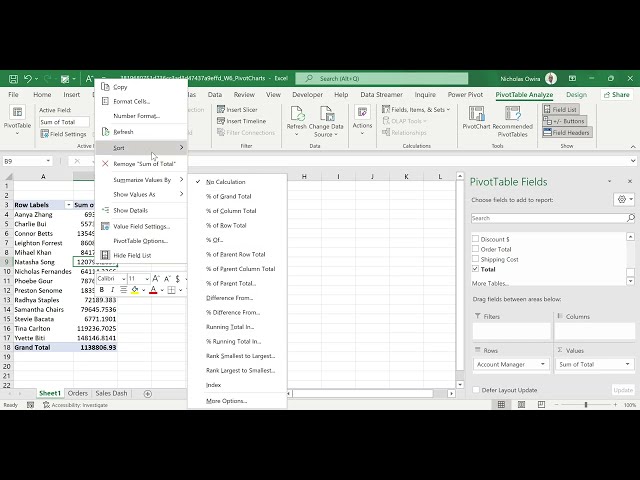This screenshot has width=640, height=480.
Task: Open the Name Box dropdown arrow
Action: click(48, 161)
